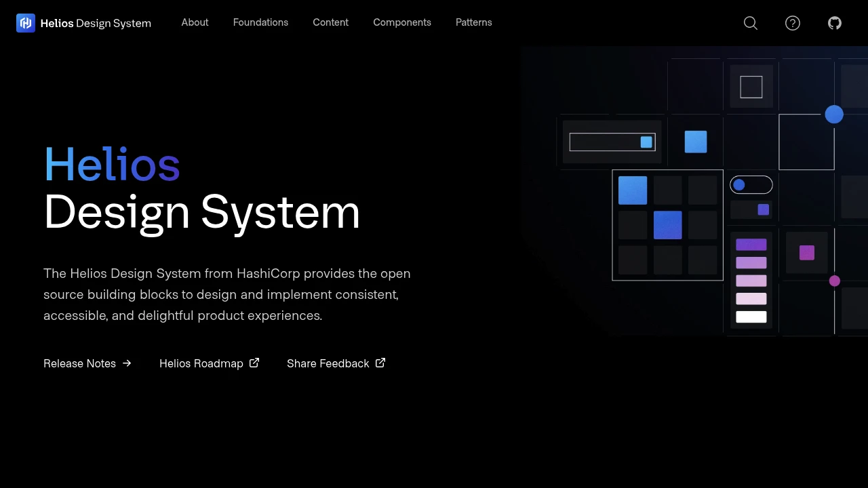Click the empty checkbox square in the illustration
This screenshot has height=488, width=868.
click(x=751, y=86)
